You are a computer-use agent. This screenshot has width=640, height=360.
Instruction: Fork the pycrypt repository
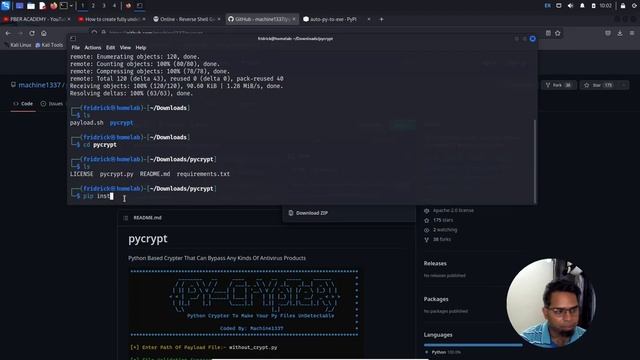(559, 85)
